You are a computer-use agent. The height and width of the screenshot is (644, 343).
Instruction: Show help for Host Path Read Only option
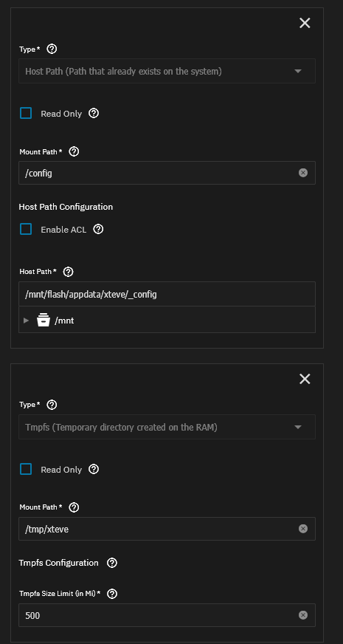click(x=94, y=113)
